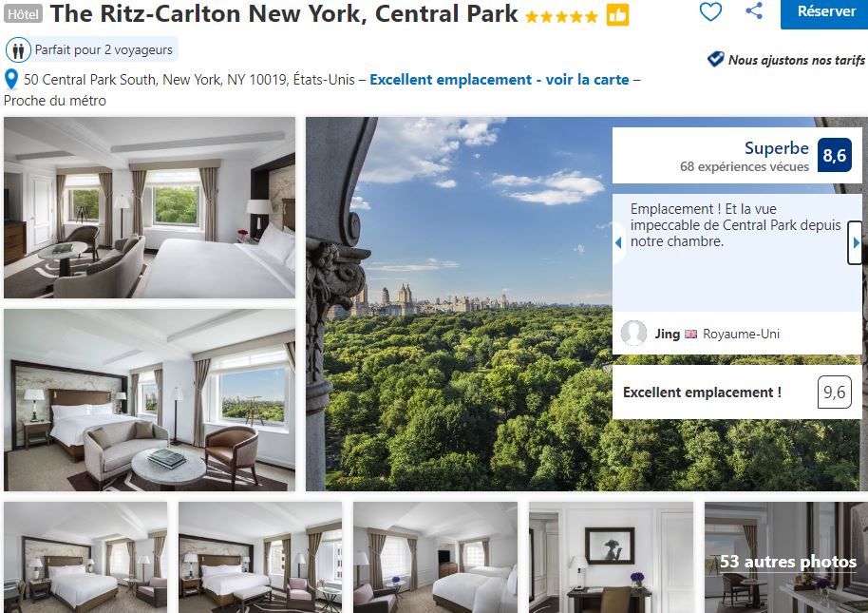
Task: Click the Réserver button
Action: [x=825, y=11]
